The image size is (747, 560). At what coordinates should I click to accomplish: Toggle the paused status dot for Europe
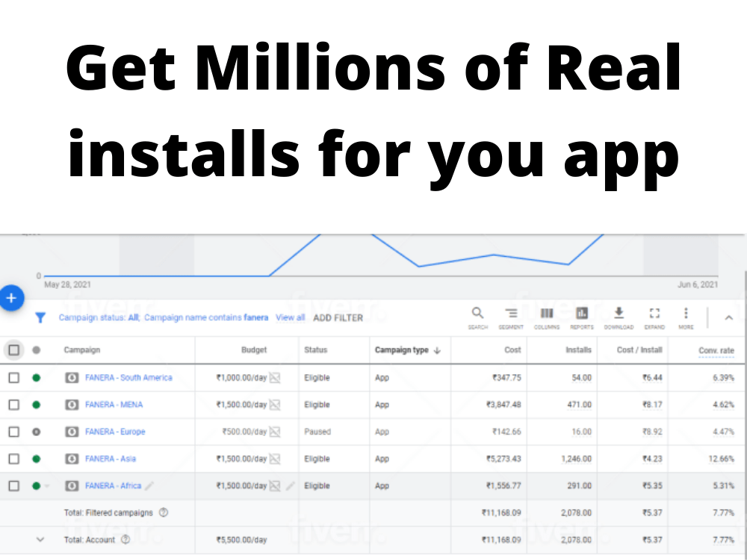36,432
